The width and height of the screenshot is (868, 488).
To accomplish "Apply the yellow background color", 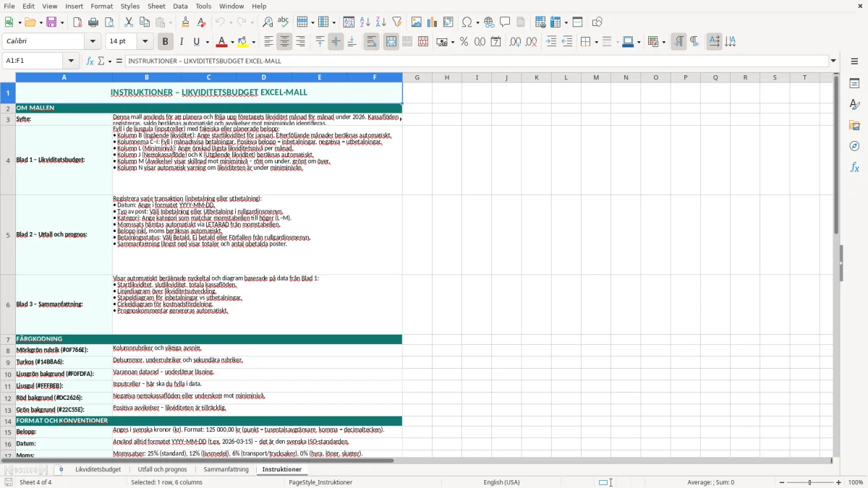I will [x=243, y=42].
